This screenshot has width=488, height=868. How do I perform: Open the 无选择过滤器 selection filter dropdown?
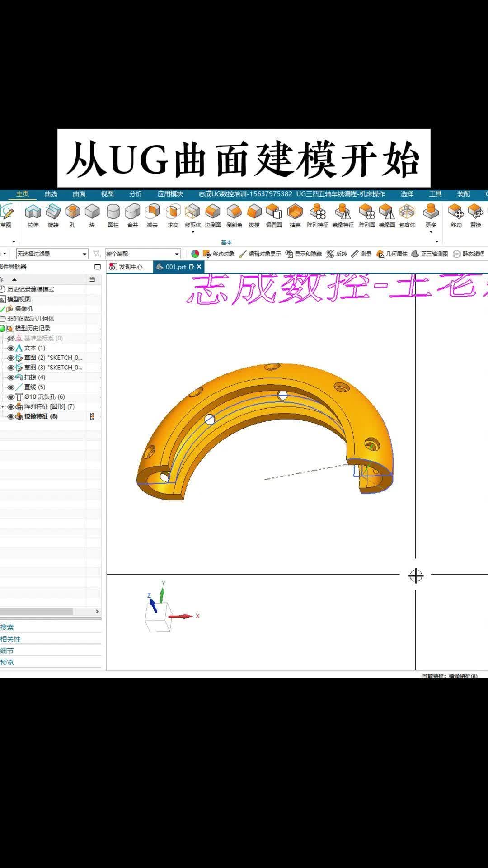point(84,254)
